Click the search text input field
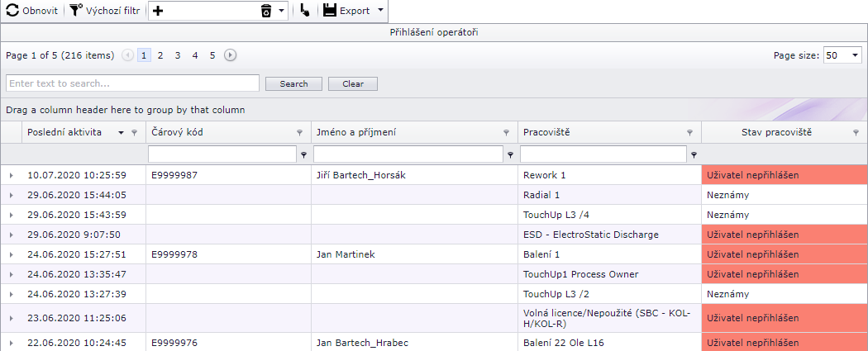Viewport: 868px width, 351px height. tap(132, 83)
